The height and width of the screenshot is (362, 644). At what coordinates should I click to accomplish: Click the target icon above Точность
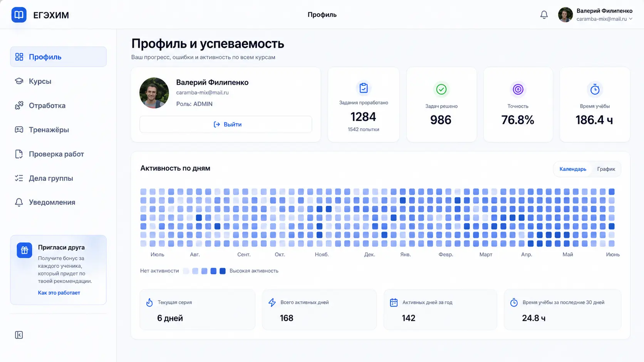[518, 90]
